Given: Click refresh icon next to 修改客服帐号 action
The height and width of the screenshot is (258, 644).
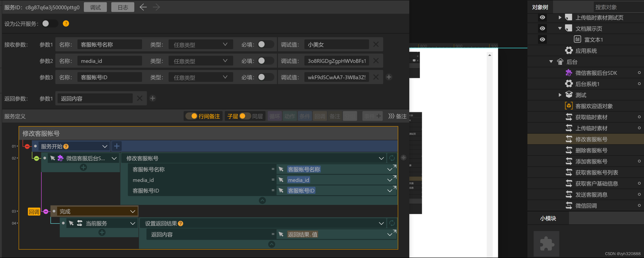Looking at the screenshot, I should tap(392, 158).
